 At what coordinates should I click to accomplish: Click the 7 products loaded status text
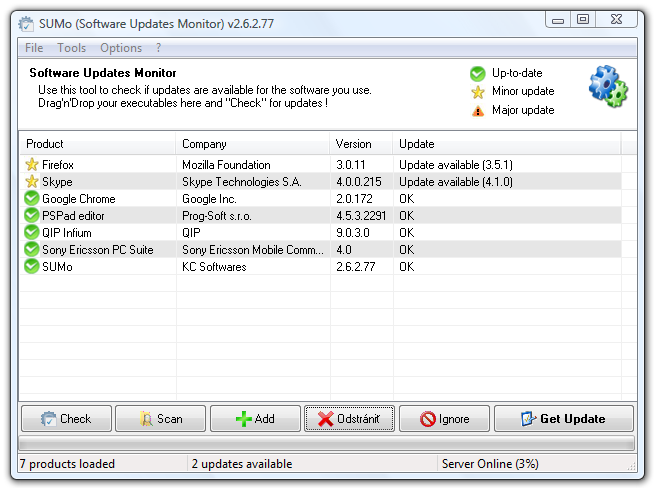67,464
